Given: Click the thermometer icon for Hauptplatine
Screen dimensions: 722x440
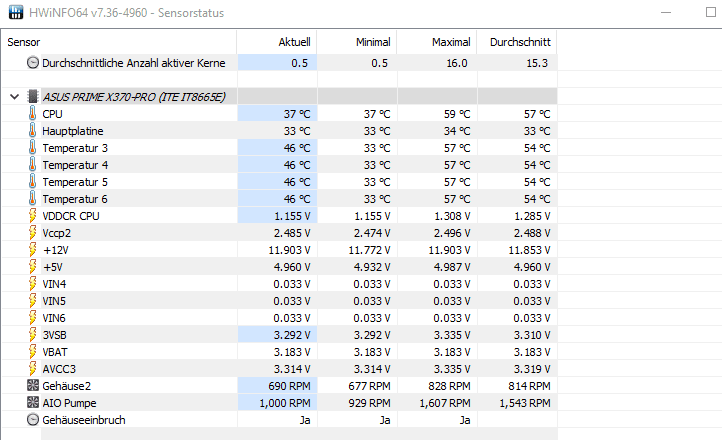Looking at the screenshot, I should coord(32,131).
